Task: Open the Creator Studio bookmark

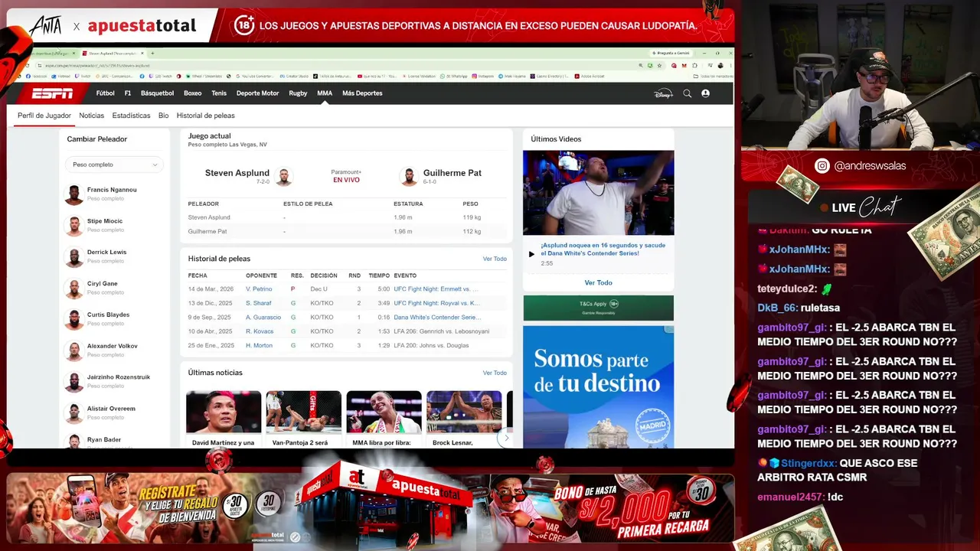Action: [x=294, y=76]
